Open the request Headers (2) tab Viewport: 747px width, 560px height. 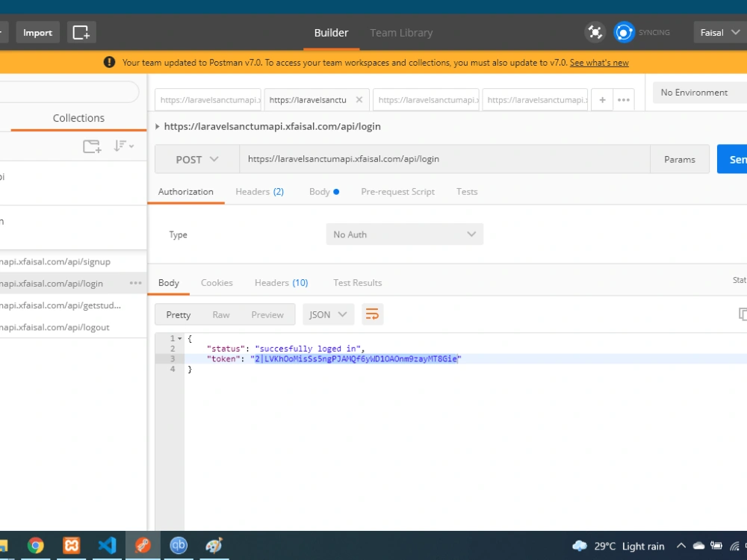[260, 191]
